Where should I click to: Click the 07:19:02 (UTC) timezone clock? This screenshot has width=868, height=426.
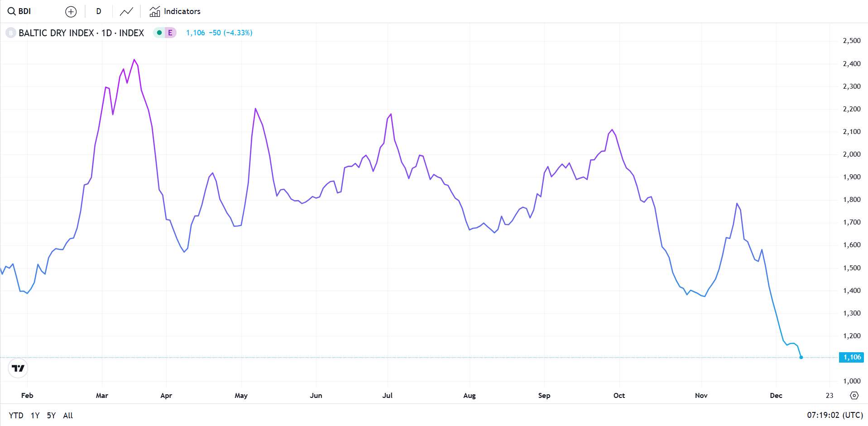(x=834, y=415)
